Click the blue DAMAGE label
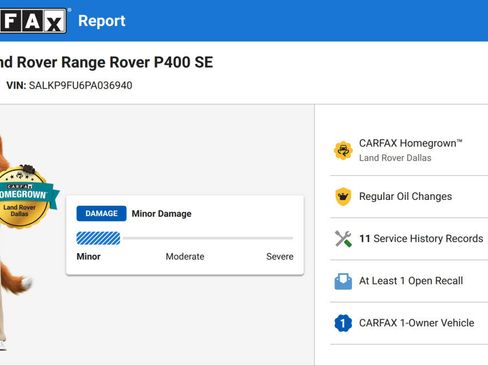 (101, 213)
